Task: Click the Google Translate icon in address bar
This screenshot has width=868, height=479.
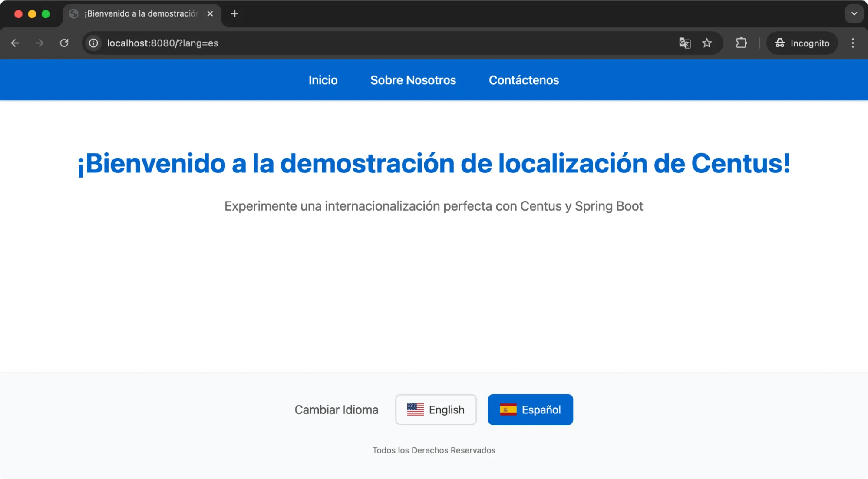Action: 685,43
